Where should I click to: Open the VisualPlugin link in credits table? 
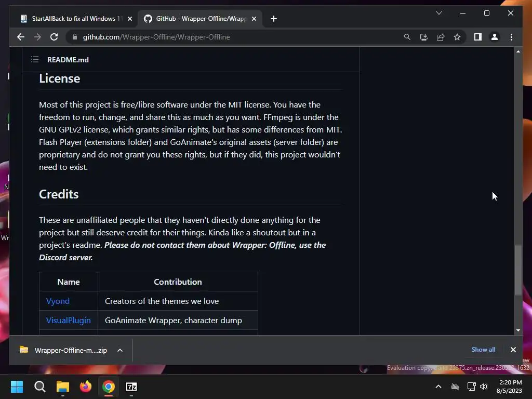coord(68,320)
